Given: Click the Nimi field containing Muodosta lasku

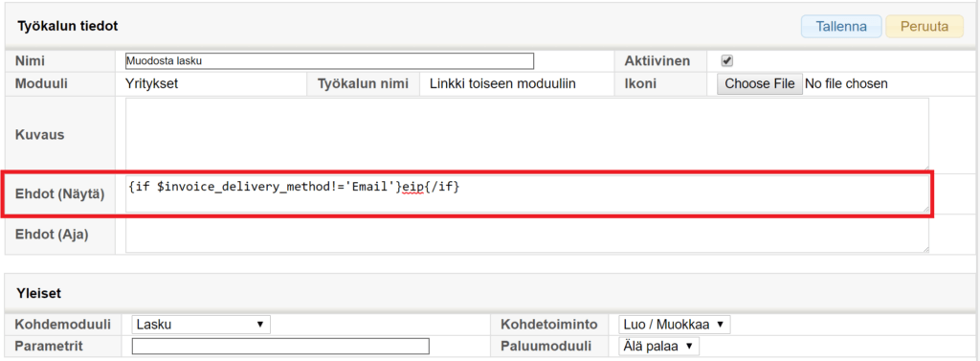Looking at the screenshot, I should [x=329, y=61].
